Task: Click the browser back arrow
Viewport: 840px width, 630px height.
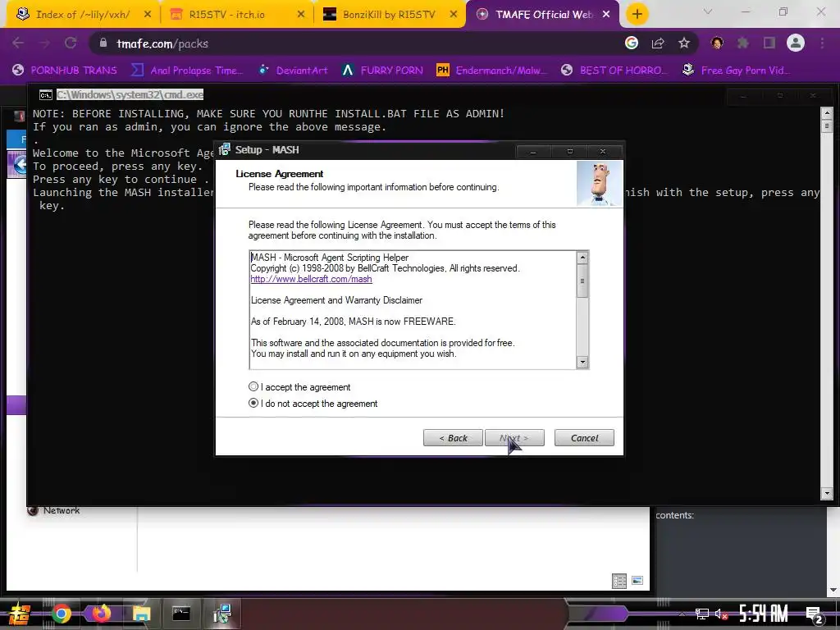Action: (18, 43)
